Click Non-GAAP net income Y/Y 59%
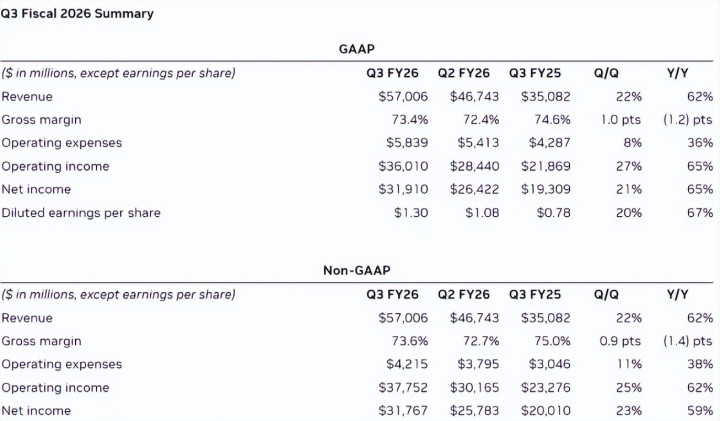 [699, 410]
